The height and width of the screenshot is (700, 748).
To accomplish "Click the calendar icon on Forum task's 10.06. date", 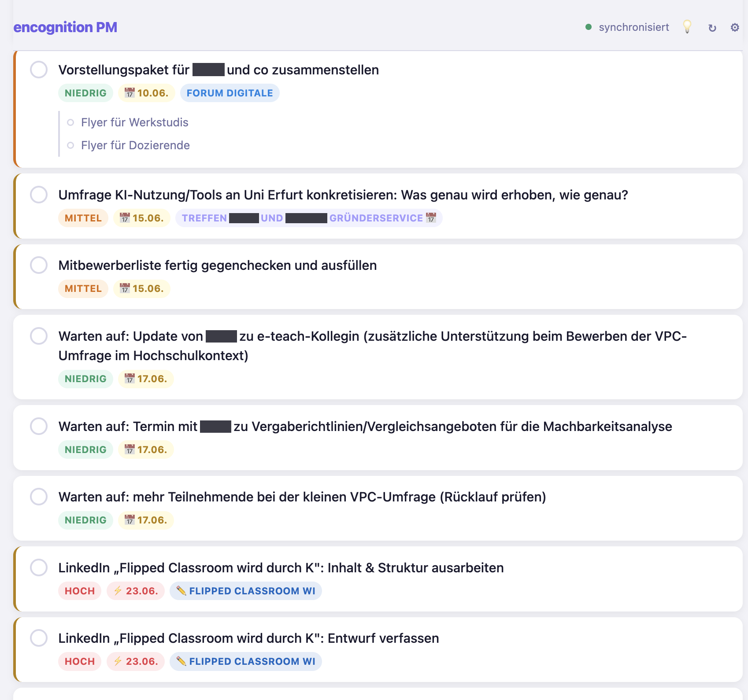I will 130,93.
